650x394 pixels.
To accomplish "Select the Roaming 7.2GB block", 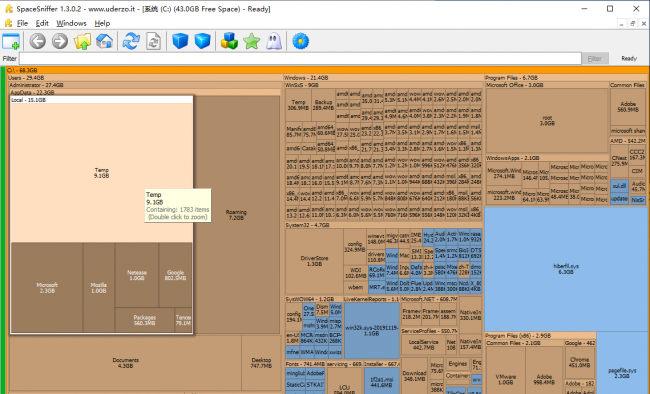I will pyautogui.click(x=236, y=215).
